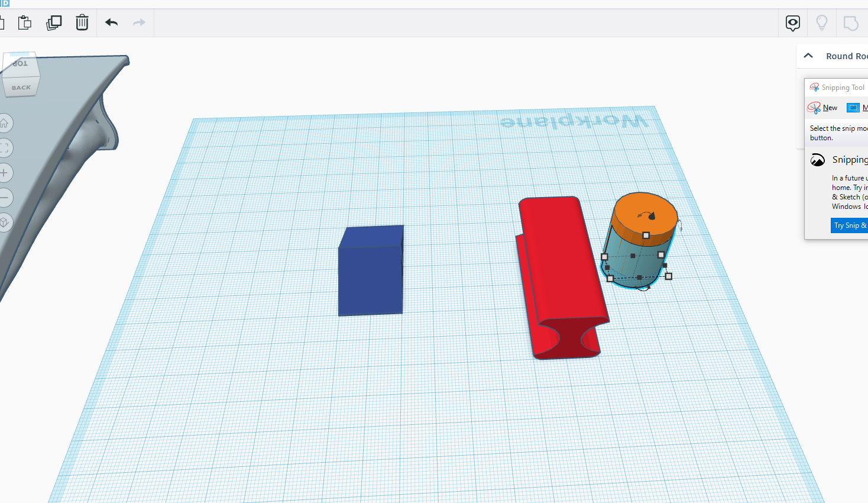Select the blue box shape

point(371,270)
